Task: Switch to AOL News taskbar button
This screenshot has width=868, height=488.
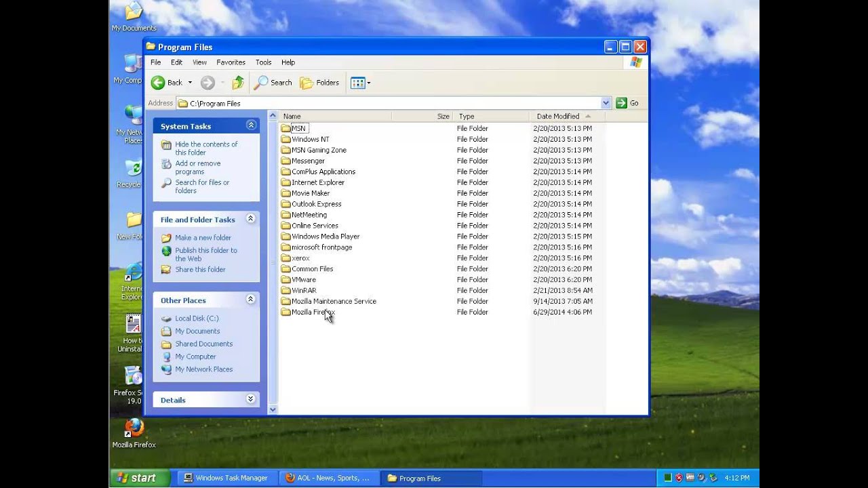Action: point(328,478)
